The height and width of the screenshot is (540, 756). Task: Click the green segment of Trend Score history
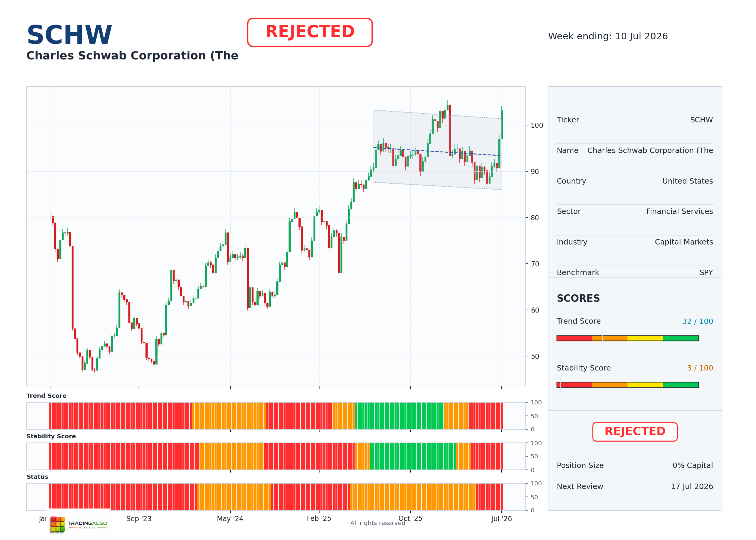point(399,415)
